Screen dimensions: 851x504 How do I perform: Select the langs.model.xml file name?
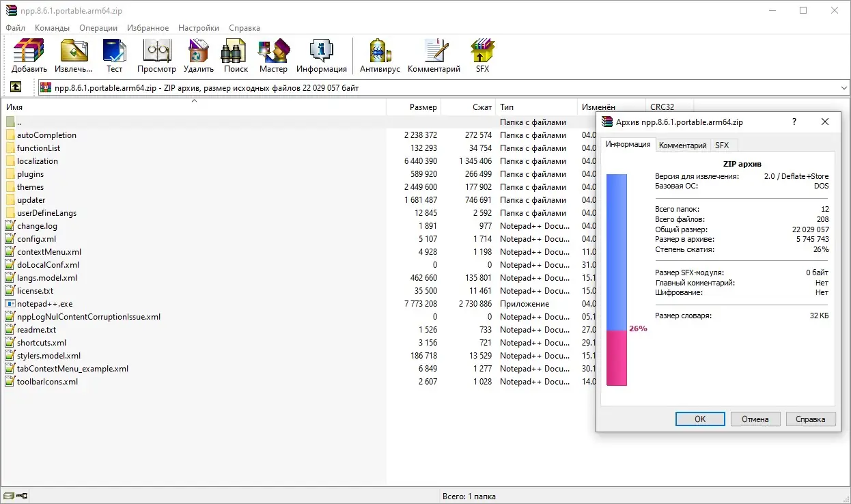point(47,278)
